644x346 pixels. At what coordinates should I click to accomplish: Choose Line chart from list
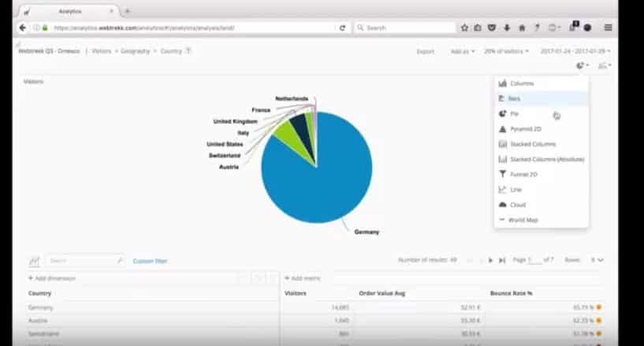click(515, 190)
